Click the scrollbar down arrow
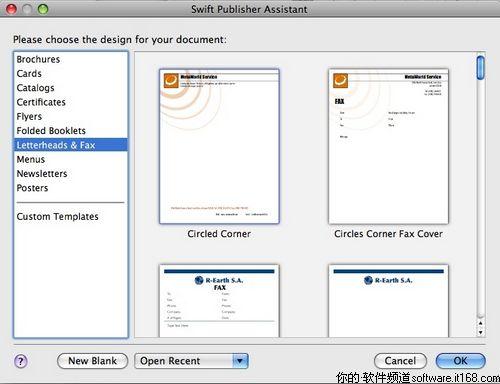Screen dimensions: 500x384 click(x=480, y=332)
